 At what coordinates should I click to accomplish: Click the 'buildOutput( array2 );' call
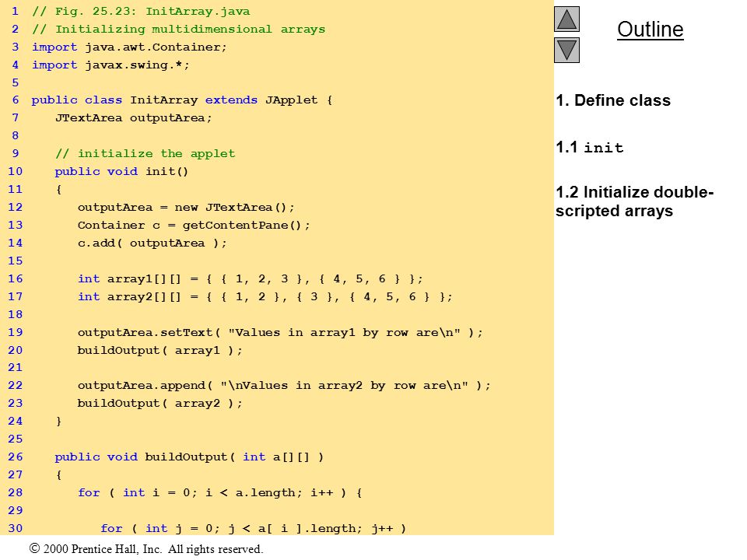[x=160, y=404]
